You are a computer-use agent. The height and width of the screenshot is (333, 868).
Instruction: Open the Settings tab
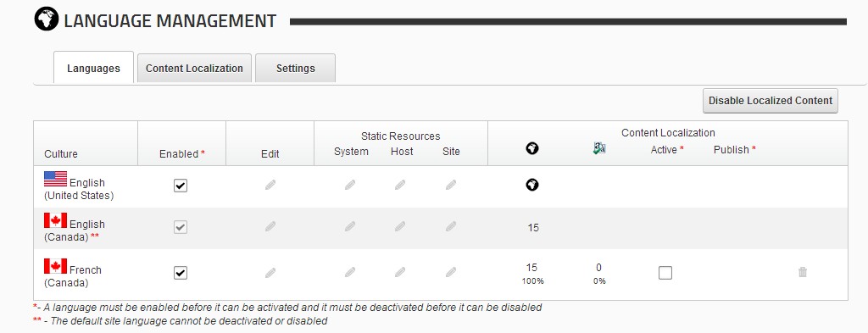click(296, 68)
